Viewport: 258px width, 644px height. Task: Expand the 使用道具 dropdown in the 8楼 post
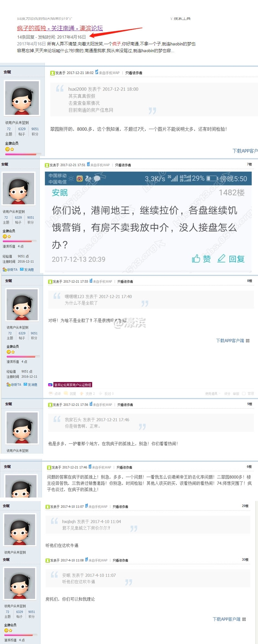(x=213, y=393)
